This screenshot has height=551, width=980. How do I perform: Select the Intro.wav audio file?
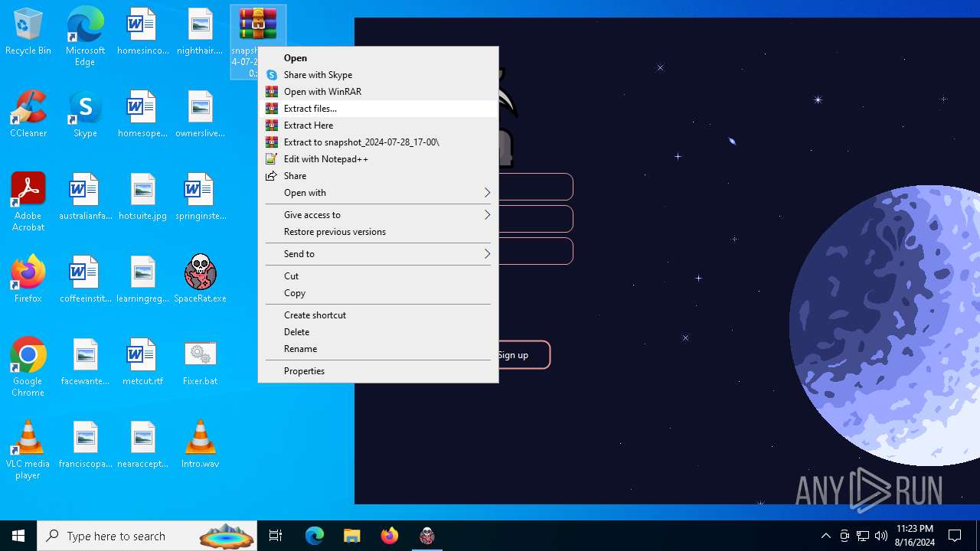(200, 445)
